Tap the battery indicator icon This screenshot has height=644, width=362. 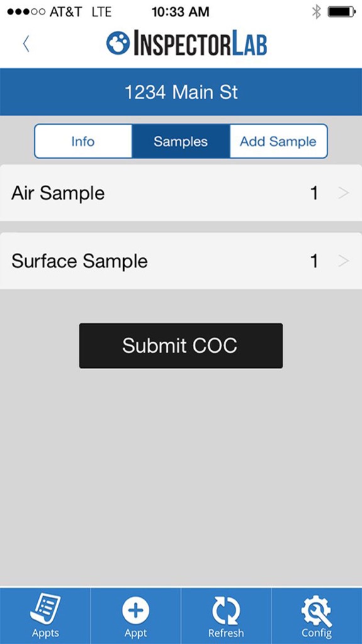tap(341, 12)
